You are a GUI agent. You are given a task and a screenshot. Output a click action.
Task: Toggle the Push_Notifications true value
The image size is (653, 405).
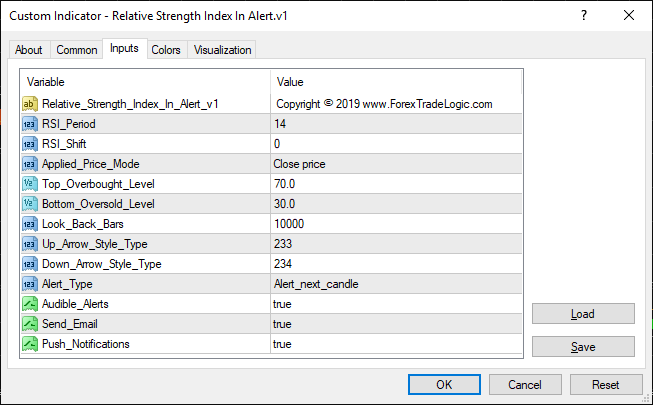pos(395,344)
